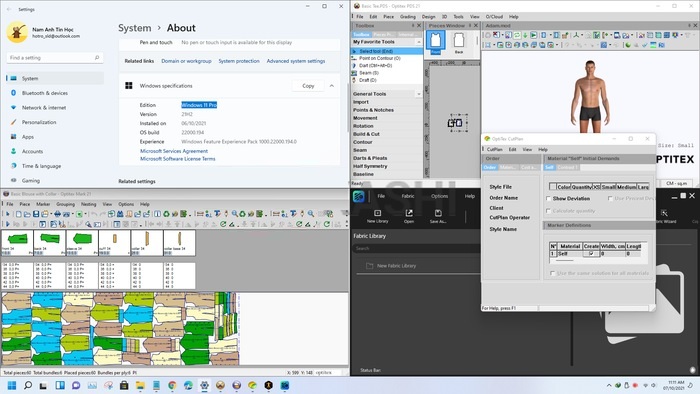Expand Build & Cut tool group
The height and width of the screenshot is (394, 700).
pyautogui.click(x=366, y=134)
